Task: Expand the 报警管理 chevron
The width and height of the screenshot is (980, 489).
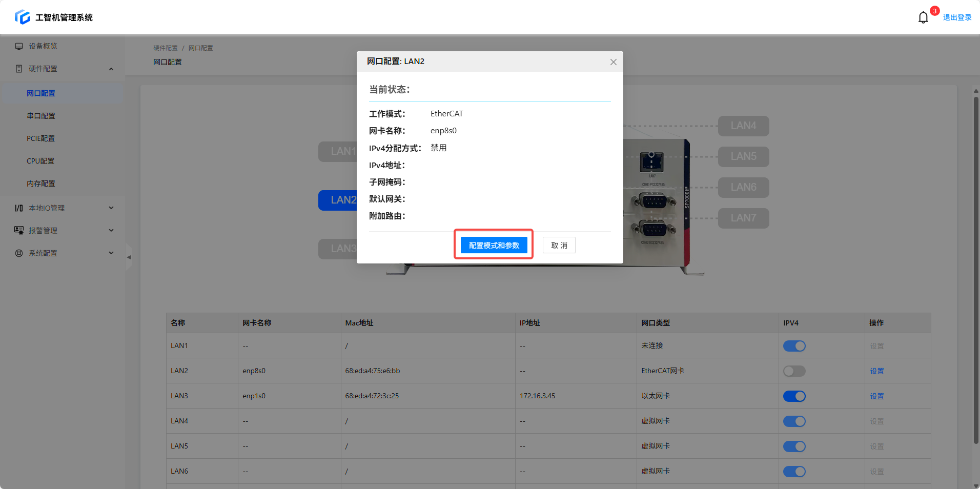Action: [x=111, y=231]
